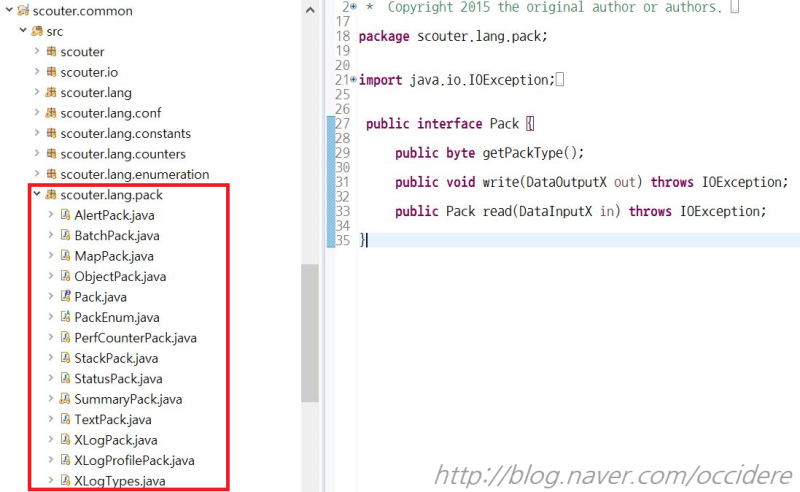The height and width of the screenshot is (492, 800).
Task: Expand XLogProfilePack.java members
Action: click(51, 459)
